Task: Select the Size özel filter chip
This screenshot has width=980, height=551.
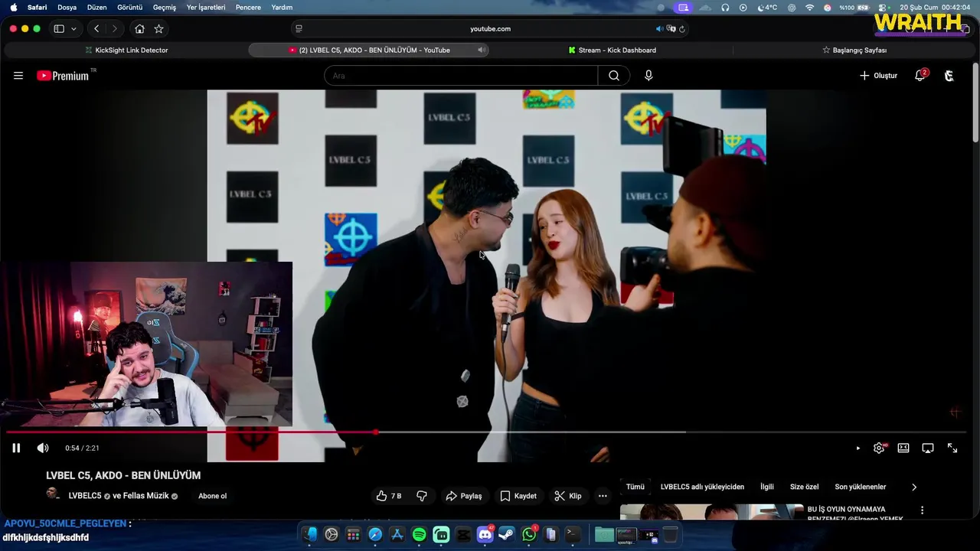Action: pyautogui.click(x=804, y=487)
